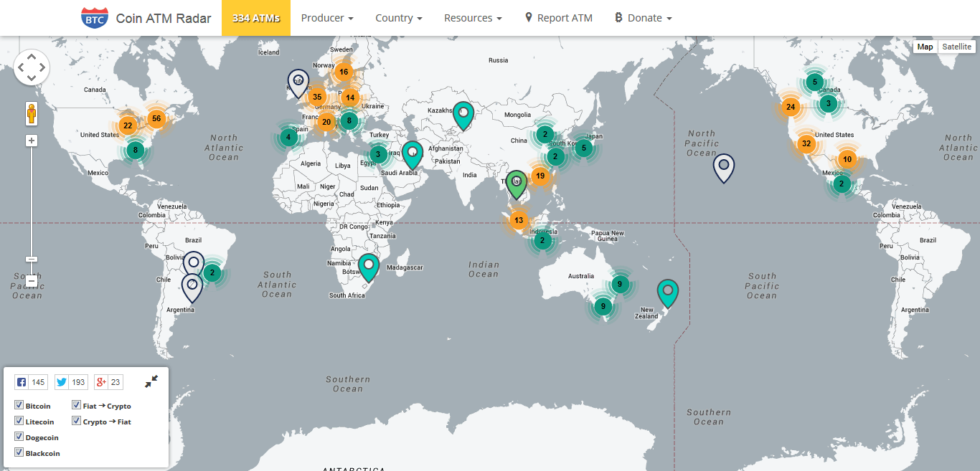
Task: Uncheck the Dogecoin filter
Action: point(19,437)
